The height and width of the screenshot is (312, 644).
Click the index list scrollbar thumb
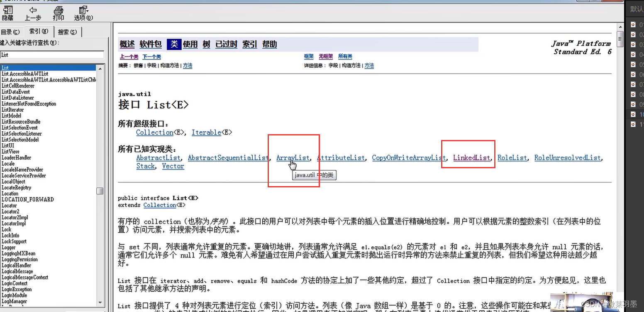pos(100,191)
